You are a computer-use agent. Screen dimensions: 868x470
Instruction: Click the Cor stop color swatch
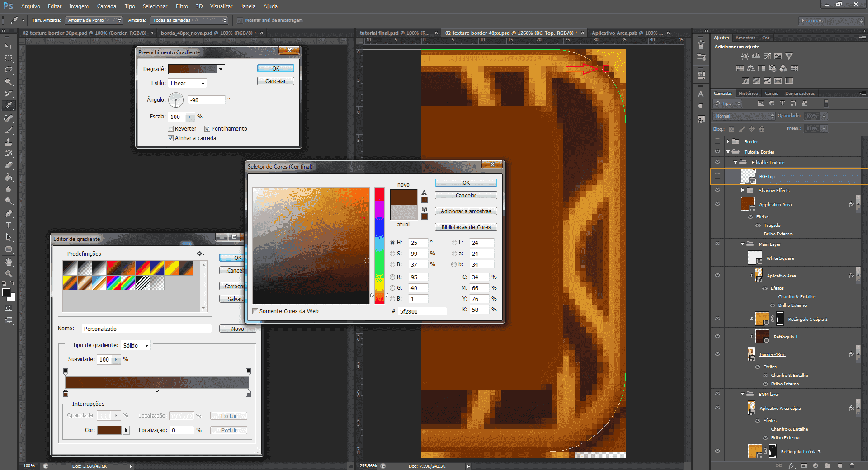pos(109,430)
